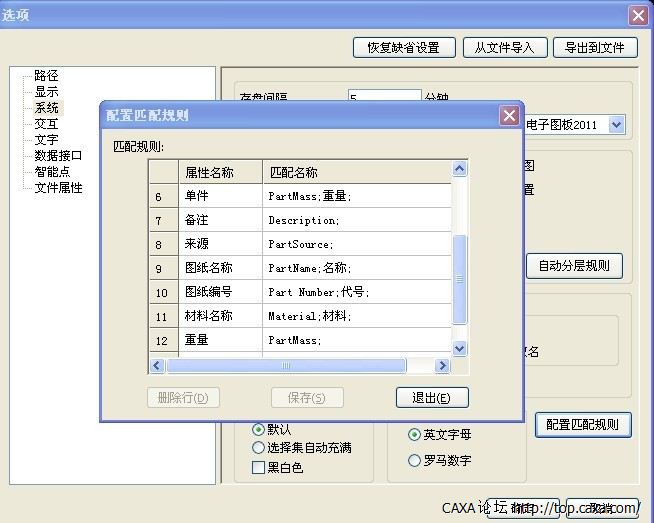Close the 配置匹配规则 dialog

[508, 115]
